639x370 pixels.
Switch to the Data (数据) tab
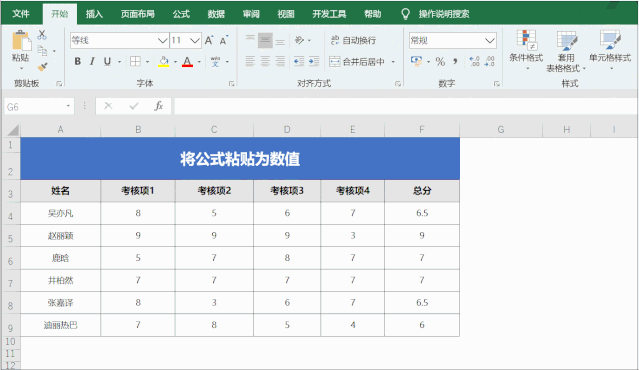coord(216,14)
